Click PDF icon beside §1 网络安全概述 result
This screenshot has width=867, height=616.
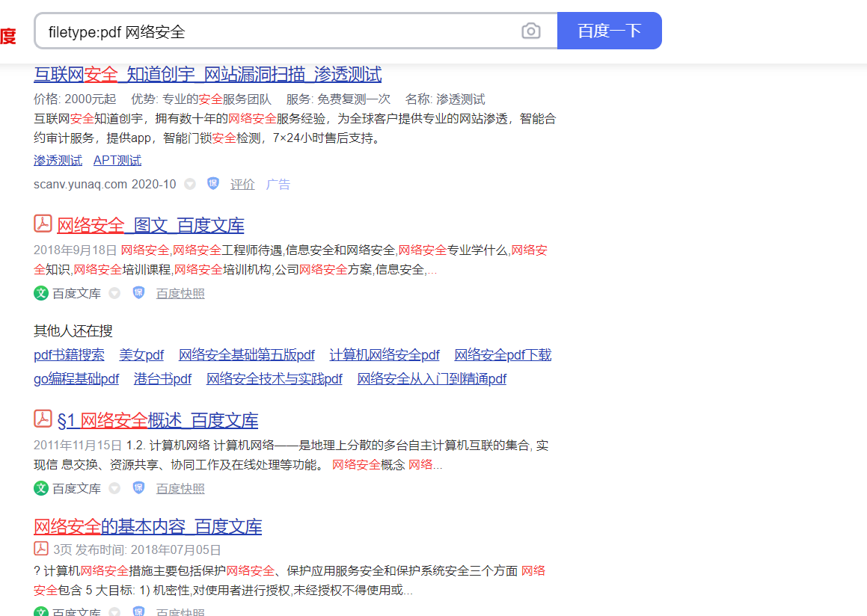(43, 419)
